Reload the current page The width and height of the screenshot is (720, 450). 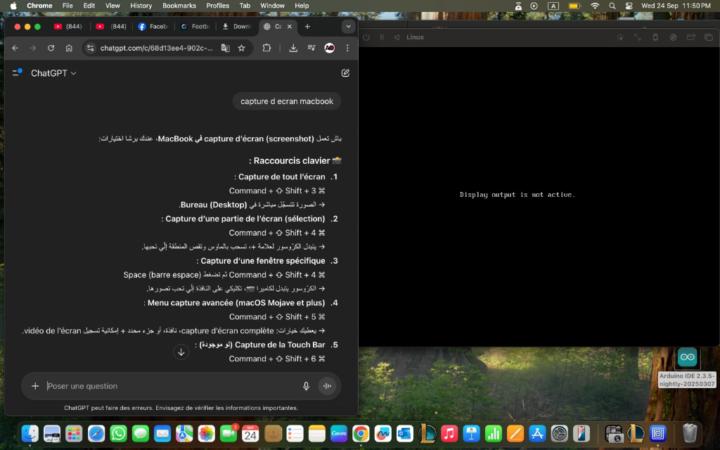[x=50, y=48]
